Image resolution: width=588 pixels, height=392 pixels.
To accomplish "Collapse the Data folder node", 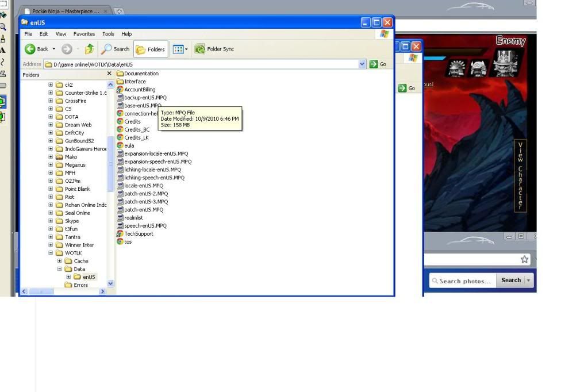I will tap(60, 268).
